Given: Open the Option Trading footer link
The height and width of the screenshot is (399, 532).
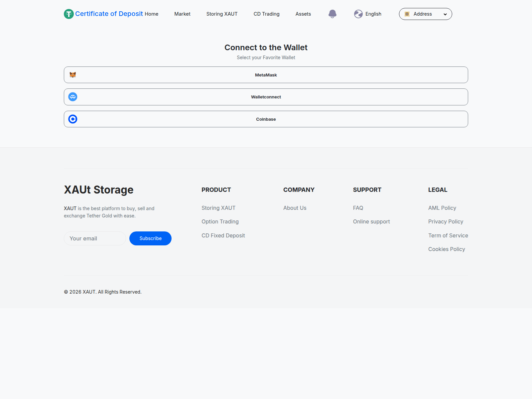Looking at the screenshot, I should point(220,221).
